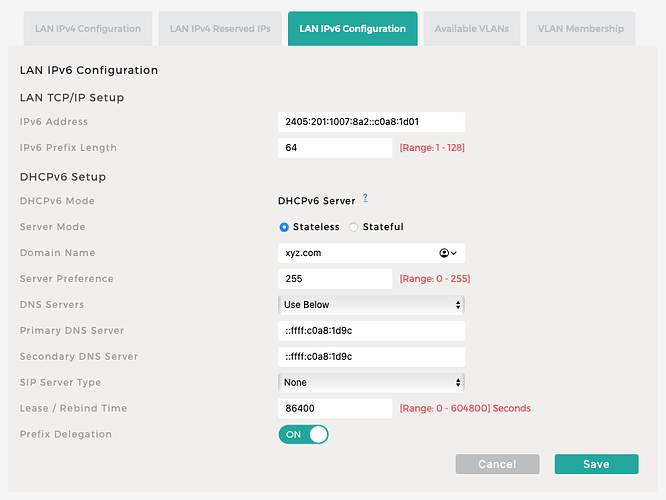This screenshot has height=500, width=666.
Task: Save the IPv6 configuration
Action: [x=596, y=464]
